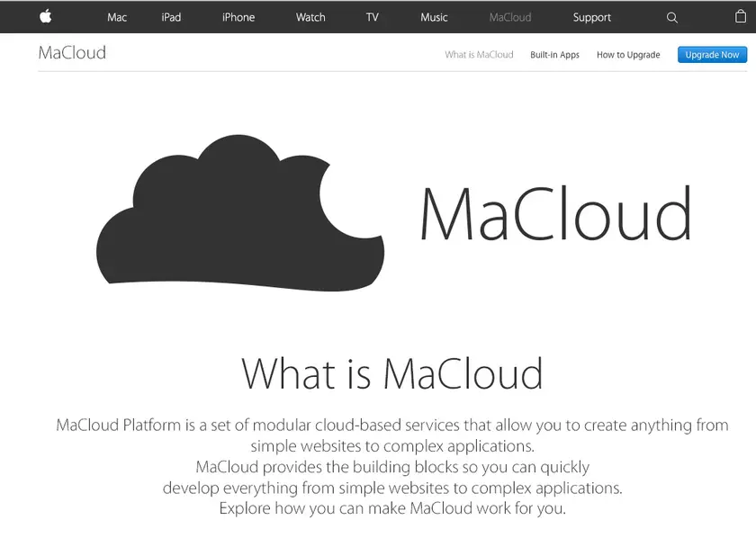
Task: Select TV from the navigation bar
Action: (x=372, y=16)
